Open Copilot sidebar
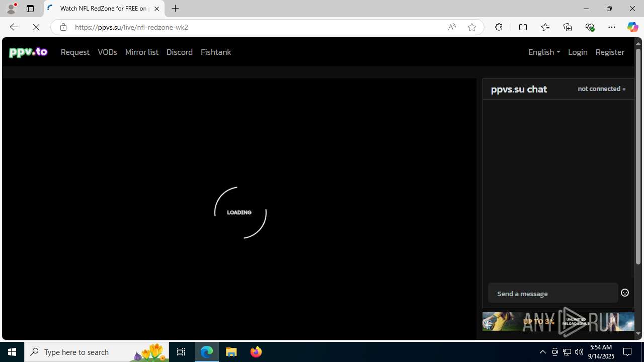Screen dimensions: 644x362 click(x=632, y=27)
